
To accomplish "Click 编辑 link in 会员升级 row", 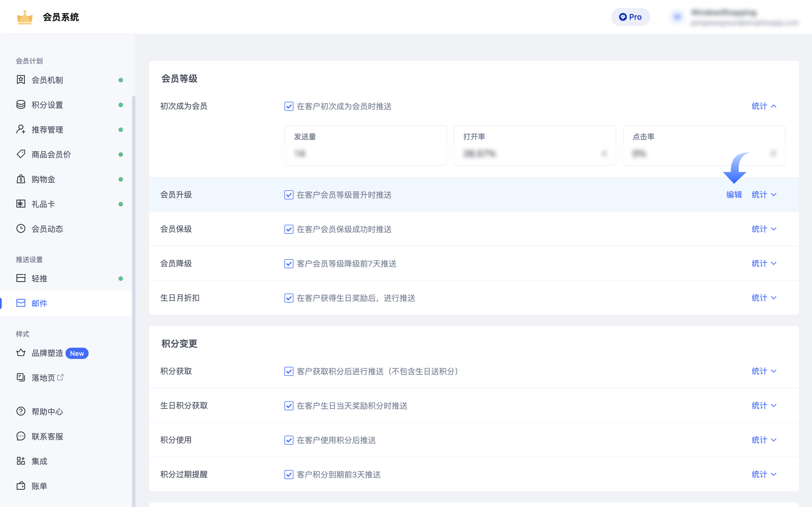I will click(734, 195).
